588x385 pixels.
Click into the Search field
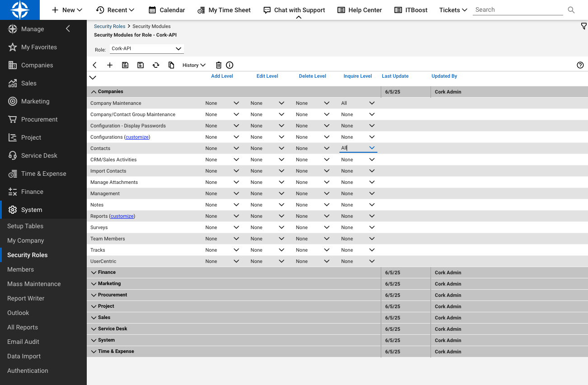(x=518, y=10)
